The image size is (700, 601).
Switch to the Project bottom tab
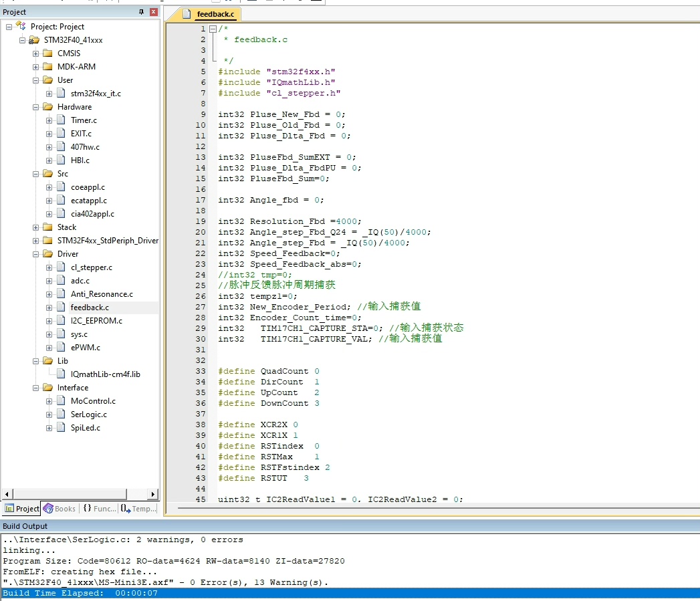pyautogui.click(x=22, y=509)
